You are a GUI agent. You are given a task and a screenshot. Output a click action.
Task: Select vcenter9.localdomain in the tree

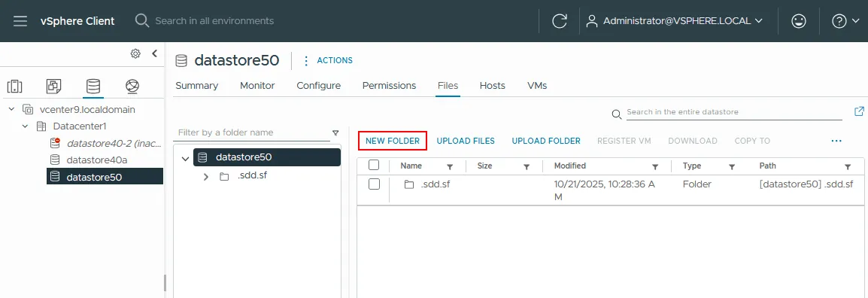pyautogui.click(x=87, y=110)
